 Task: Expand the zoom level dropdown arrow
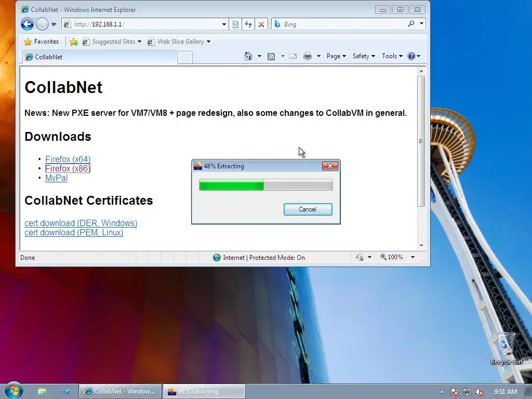click(413, 257)
